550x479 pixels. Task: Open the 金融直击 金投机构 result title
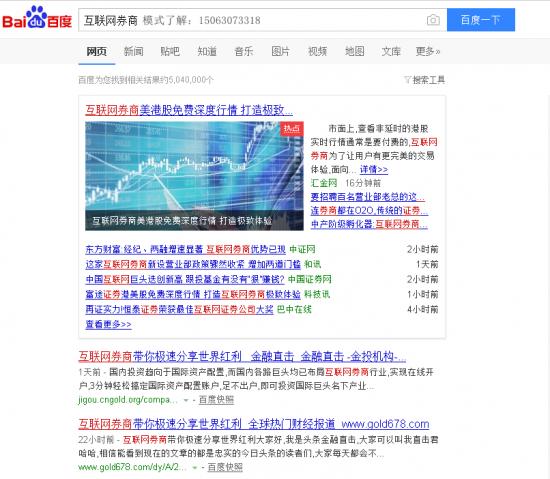coord(242,357)
